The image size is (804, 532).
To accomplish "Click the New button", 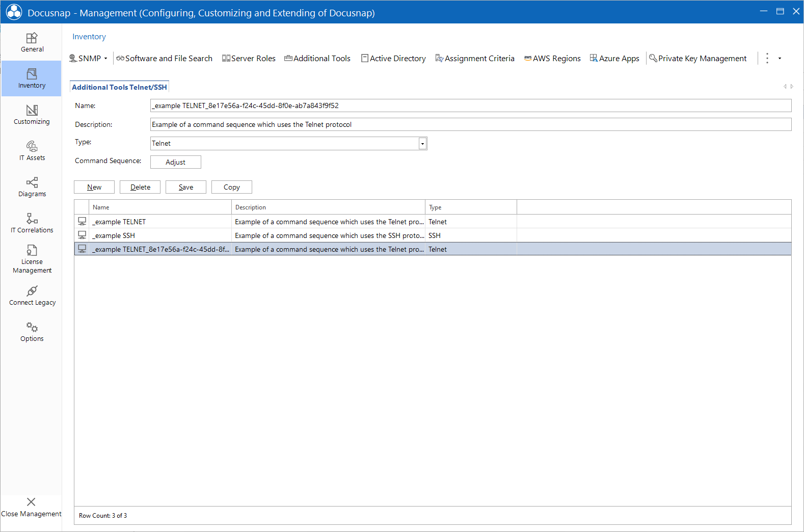I will tap(94, 187).
